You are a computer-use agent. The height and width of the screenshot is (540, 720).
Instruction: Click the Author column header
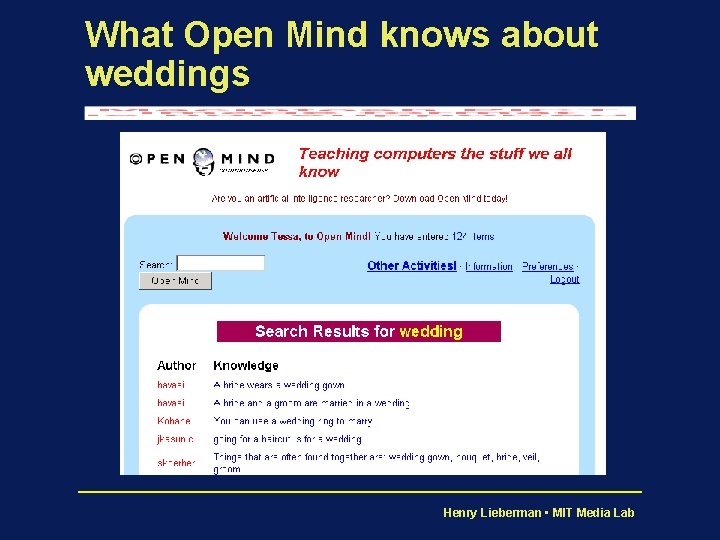coord(176,366)
